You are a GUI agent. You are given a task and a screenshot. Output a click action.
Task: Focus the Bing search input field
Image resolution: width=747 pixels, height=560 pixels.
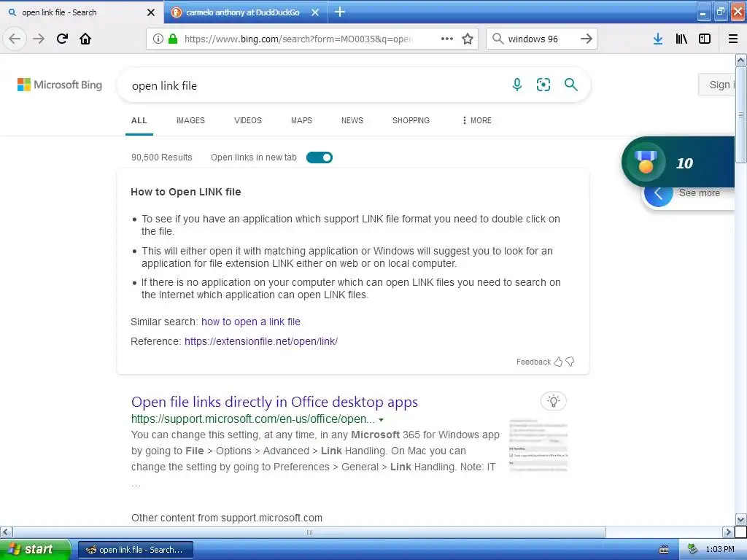314,86
